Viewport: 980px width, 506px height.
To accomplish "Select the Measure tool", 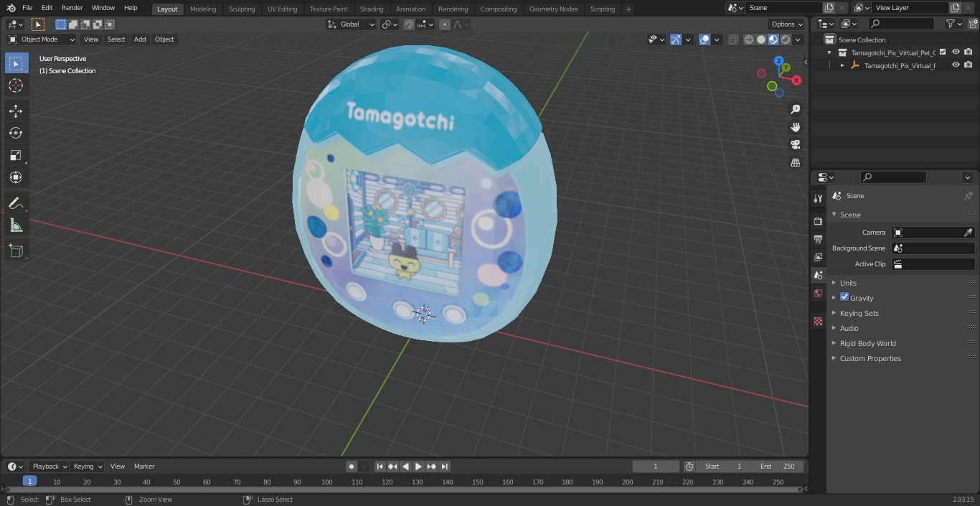I will tap(16, 226).
